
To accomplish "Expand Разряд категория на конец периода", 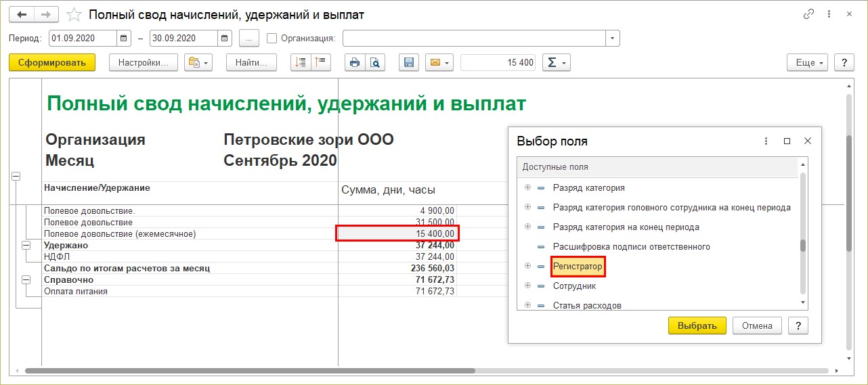I will pyautogui.click(x=527, y=227).
